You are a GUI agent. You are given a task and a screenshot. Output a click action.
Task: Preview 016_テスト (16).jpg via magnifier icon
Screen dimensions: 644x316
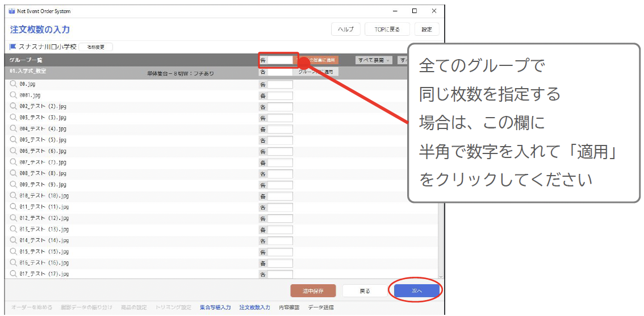[x=14, y=263]
